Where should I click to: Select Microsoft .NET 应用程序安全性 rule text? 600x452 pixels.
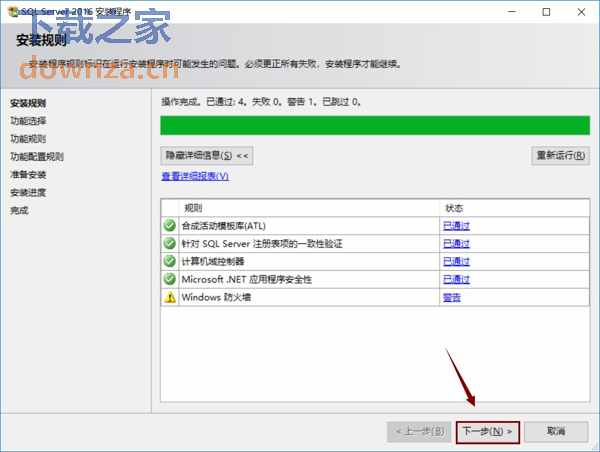point(246,279)
